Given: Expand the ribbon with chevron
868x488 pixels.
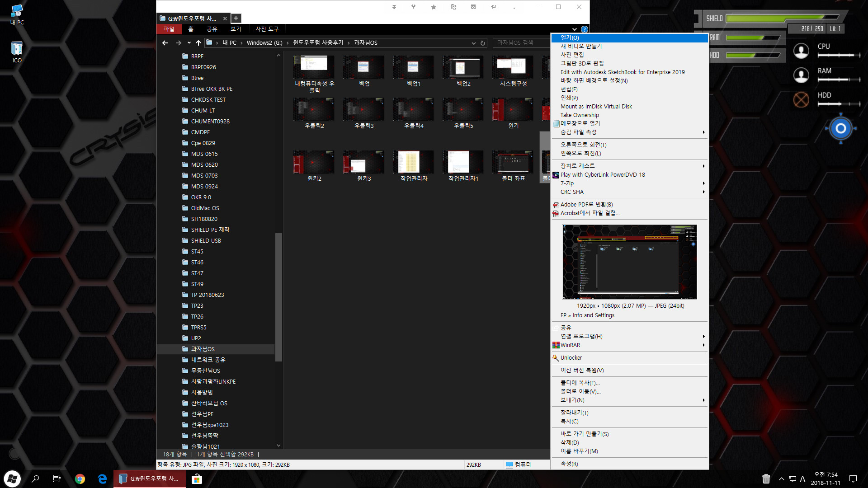Looking at the screenshot, I should click(574, 29).
